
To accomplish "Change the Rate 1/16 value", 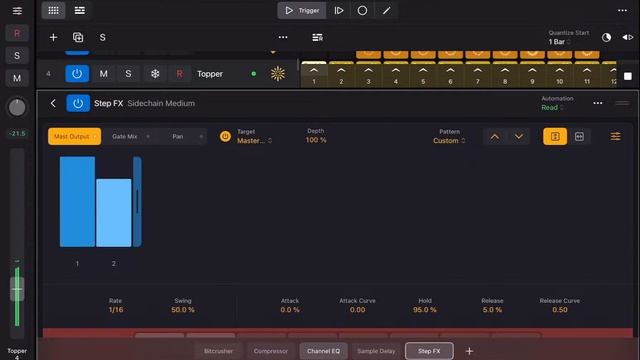I will (x=116, y=310).
